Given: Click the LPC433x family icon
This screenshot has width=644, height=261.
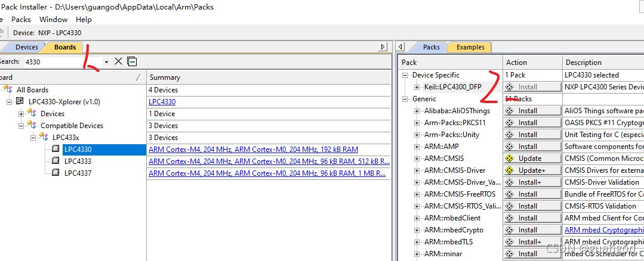Looking at the screenshot, I should point(44,137).
